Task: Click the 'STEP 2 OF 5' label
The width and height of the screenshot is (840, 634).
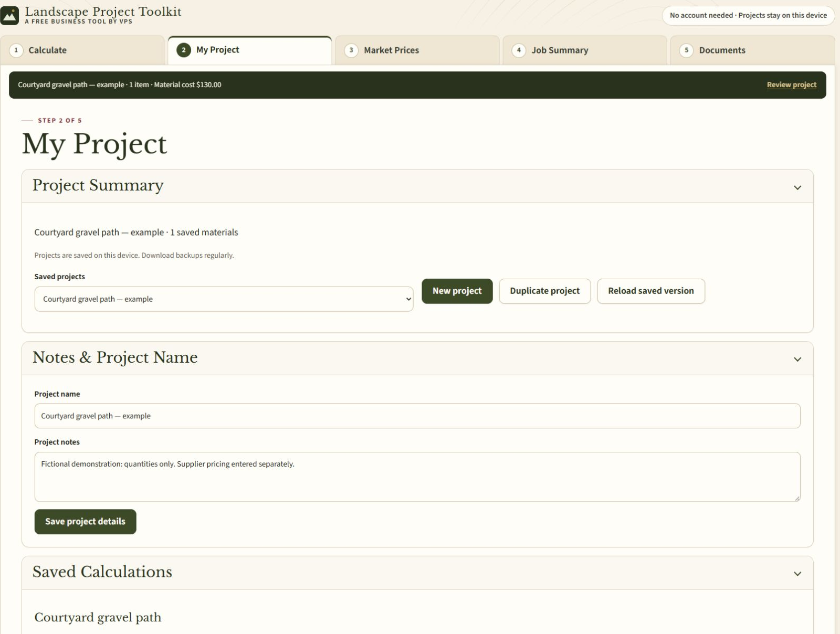Action: coord(60,120)
